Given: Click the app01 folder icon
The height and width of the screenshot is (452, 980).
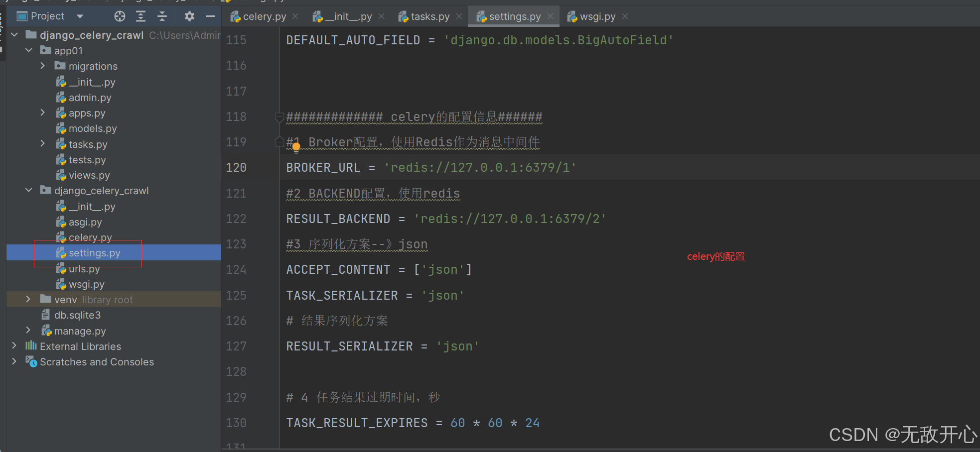Looking at the screenshot, I should (46, 50).
